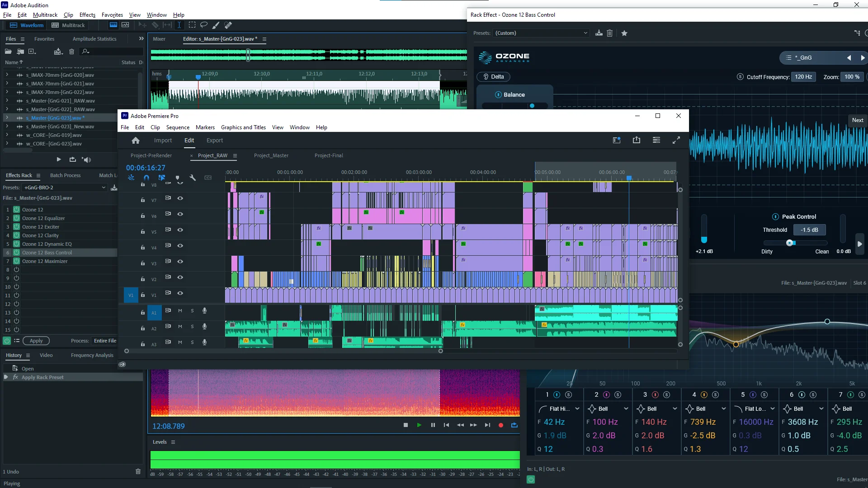
Task: Select the Paintbrush Selection tool in Audition
Action: (216, 25)
